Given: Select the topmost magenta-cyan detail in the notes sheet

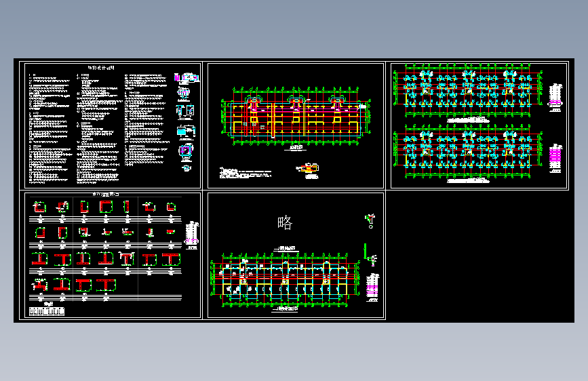Looking at the screenshot, I should tap(187, 78).
